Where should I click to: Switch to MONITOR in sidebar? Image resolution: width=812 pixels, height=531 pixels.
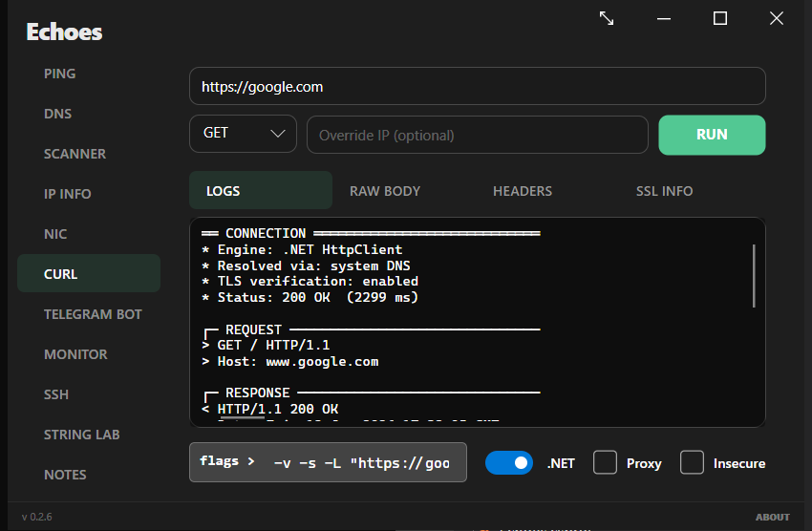(x=75, y=354)
